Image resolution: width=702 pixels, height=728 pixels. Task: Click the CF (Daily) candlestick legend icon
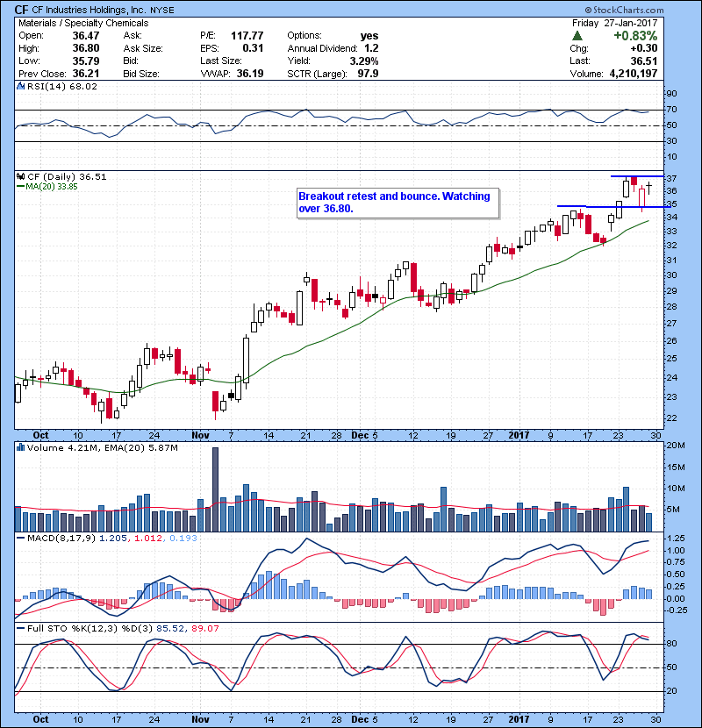click(x=20, y=176)
